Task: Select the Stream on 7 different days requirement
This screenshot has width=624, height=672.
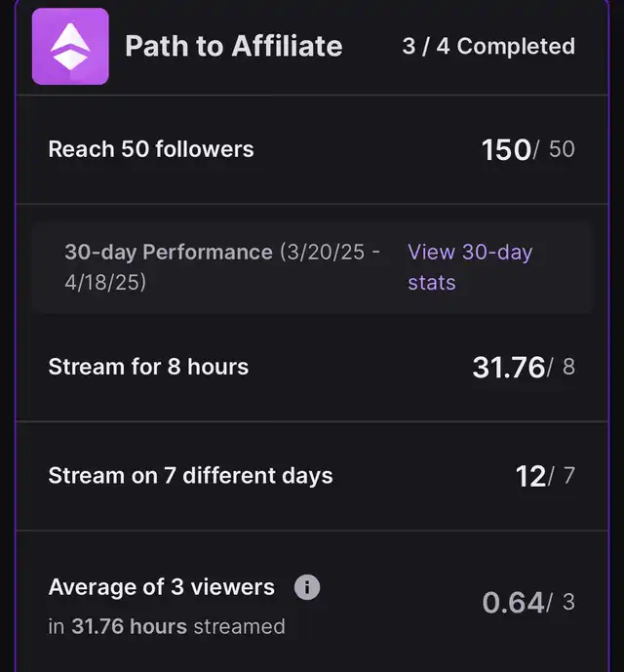Action: [x=190, y=476]
